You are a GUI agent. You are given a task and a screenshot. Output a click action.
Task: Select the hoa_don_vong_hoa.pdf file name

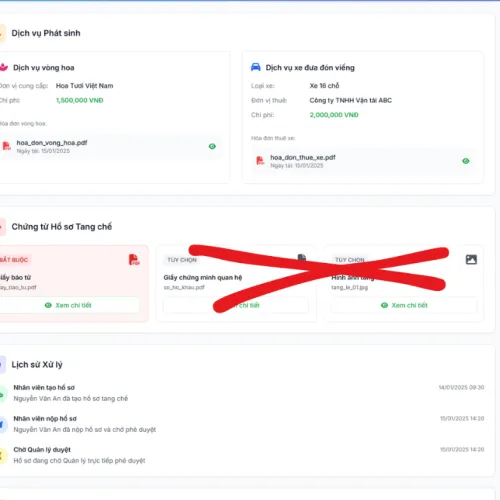[52, 143]
